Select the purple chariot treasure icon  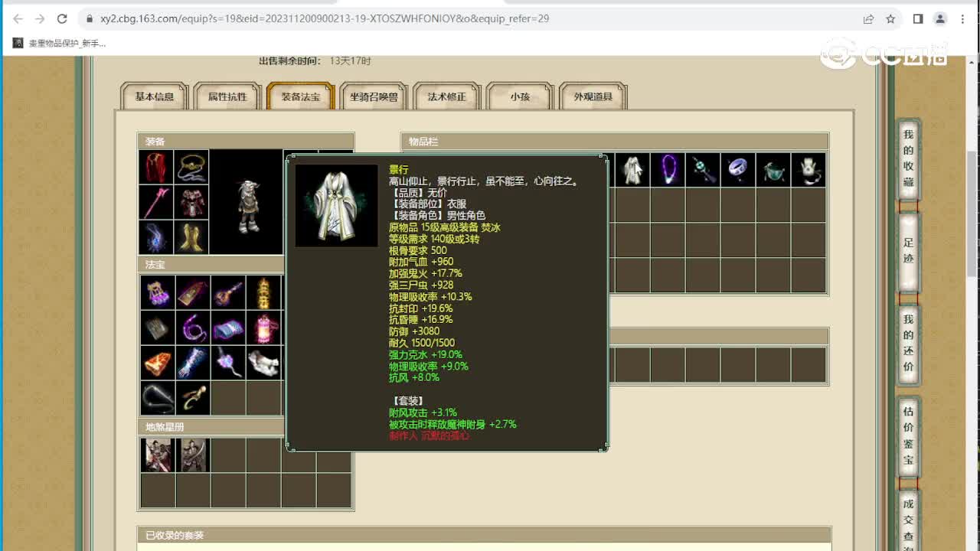click(x=158, y=292)
